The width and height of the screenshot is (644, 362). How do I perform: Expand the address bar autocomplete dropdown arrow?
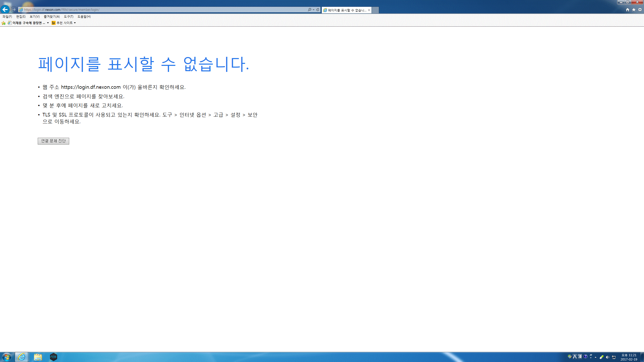[x=313, y=10]
